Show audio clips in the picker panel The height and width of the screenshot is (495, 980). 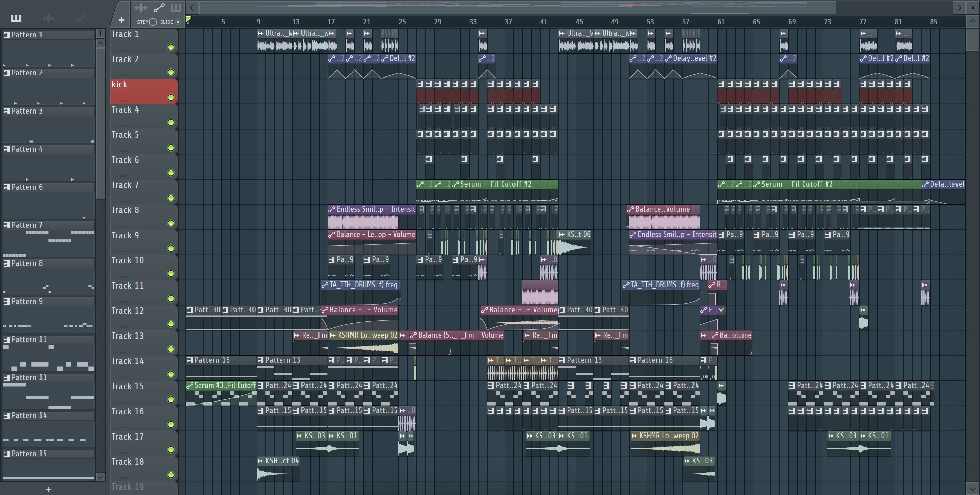48,18
